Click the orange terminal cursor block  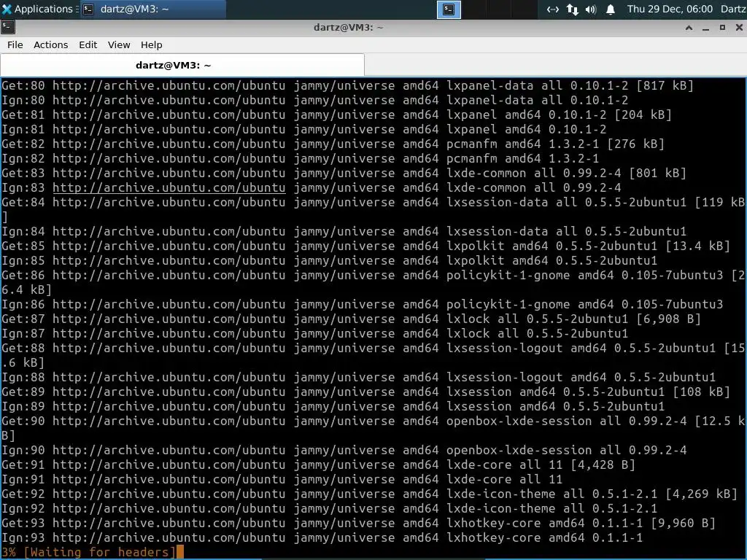[180, 553]
